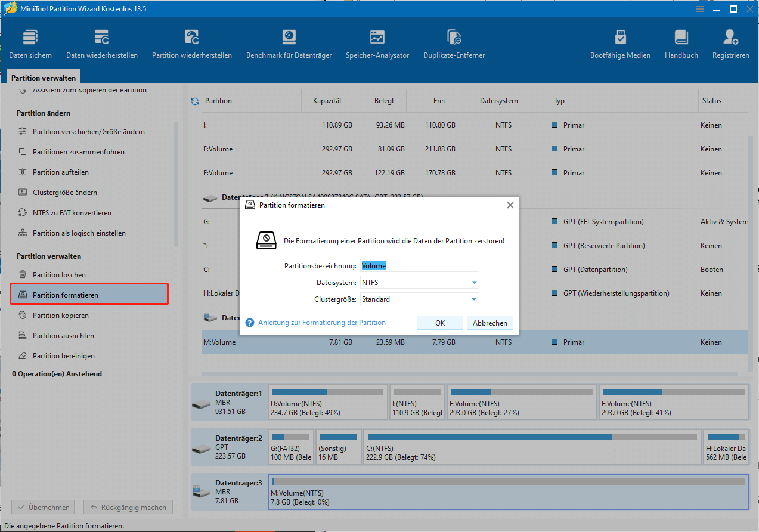This screenshot has width=759, height=532.
Task: Switch to the Partition verwalten tab
Action: pos(43,77)
